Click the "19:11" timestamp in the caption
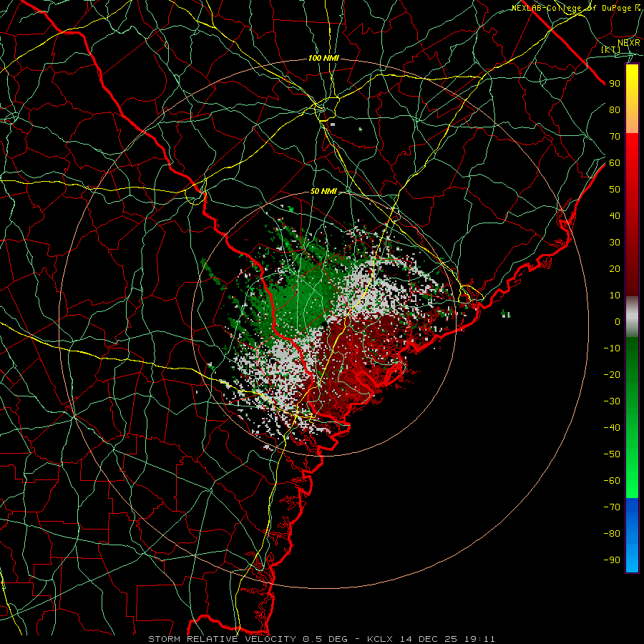644x644 pixels. pos(479,639)
